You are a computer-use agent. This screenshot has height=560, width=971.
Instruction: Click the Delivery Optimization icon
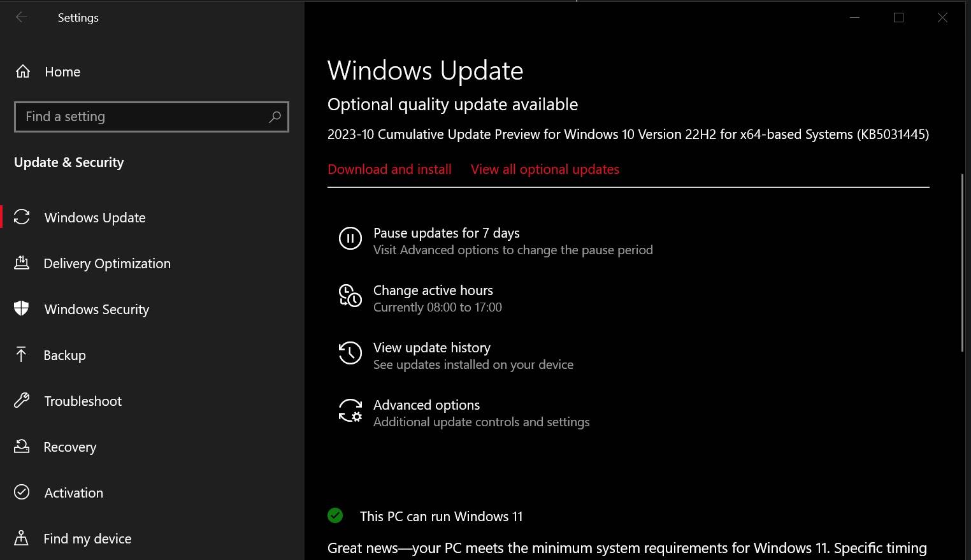(x=22, y=263)
